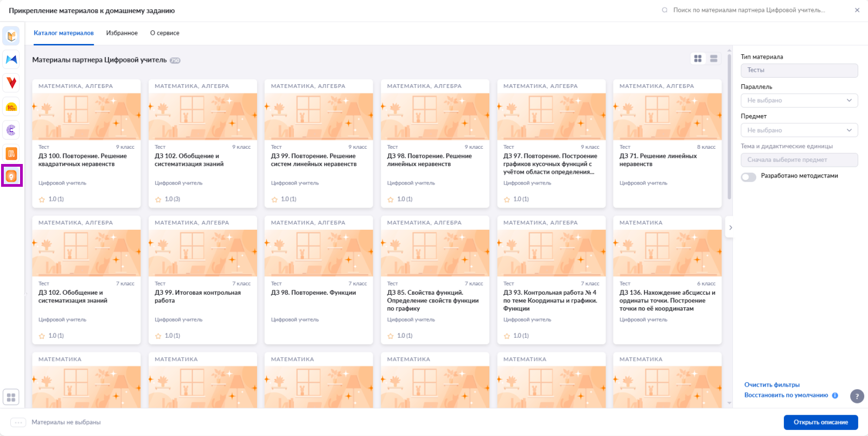The width and height of the screenshot is (868, 436).
Task: Close the attach materials dialog
Action: [x=857, y=10]
